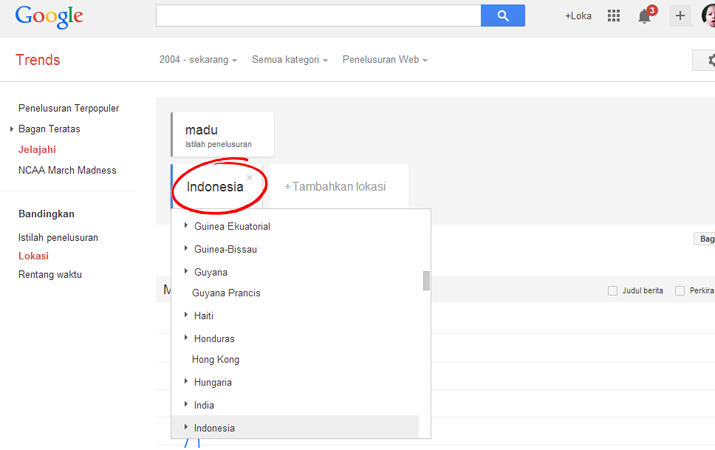The height and width of the screenshot is (450, 715).
Task: Choose Guyana in the location list
Action: click(211, 273)
